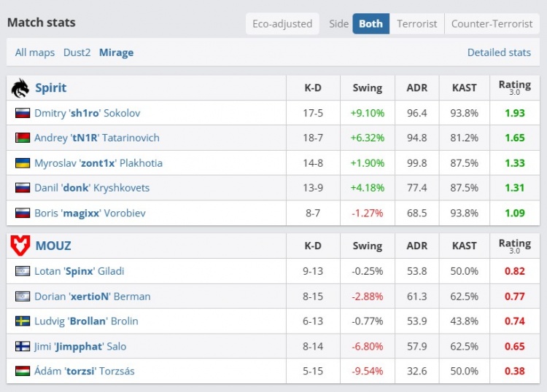The height and width of the screenshot is (392, 547).
Task: Switch side filter to Counter-Terrorist
Action: tap(492, 23)
